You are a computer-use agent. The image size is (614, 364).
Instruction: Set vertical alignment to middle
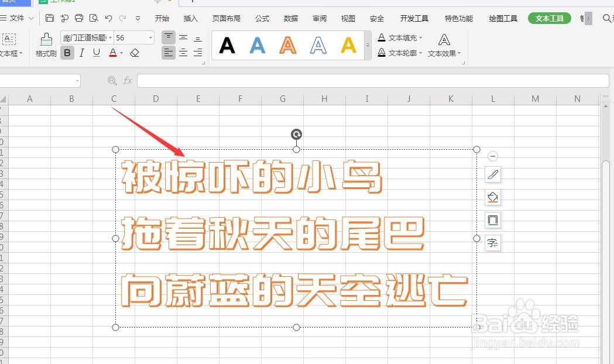coord(183,37)
